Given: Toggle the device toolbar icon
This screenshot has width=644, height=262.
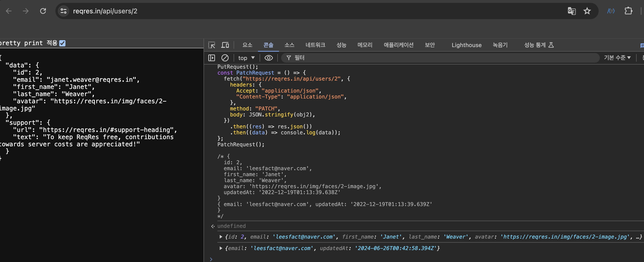Looking at the screenshot, I should (x=225, y=45).
